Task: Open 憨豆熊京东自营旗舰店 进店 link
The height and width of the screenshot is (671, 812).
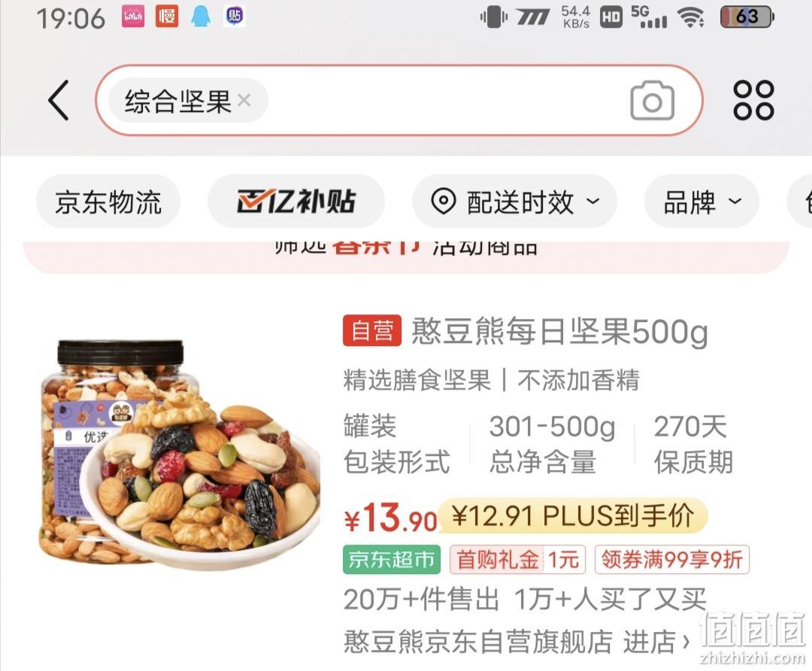Action: [x=517, y=642]
